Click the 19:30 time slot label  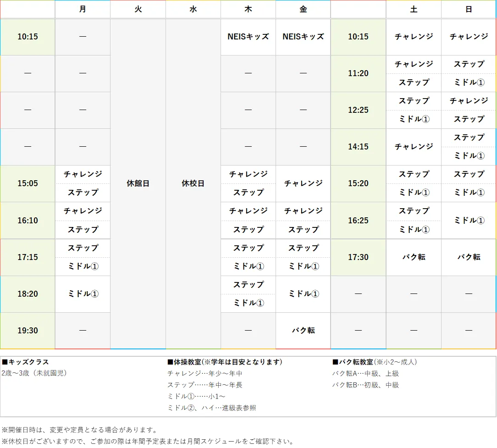click(x=28, y=331)
